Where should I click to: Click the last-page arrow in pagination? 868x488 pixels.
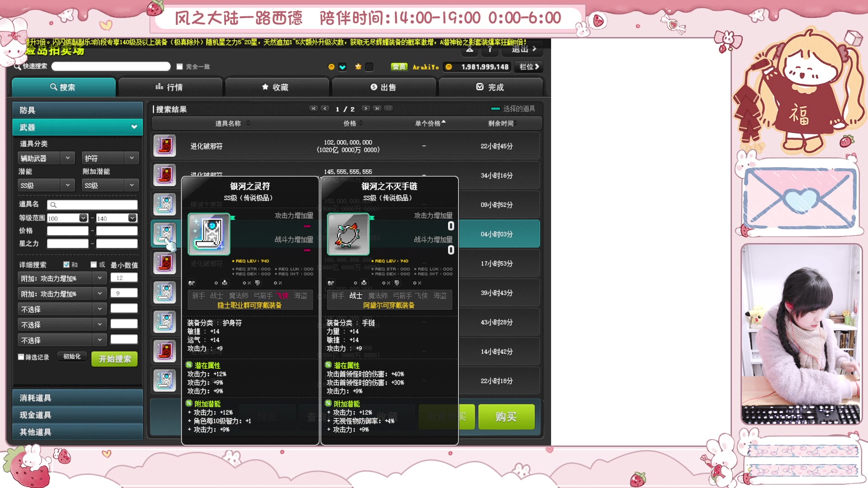click(377, 108)
